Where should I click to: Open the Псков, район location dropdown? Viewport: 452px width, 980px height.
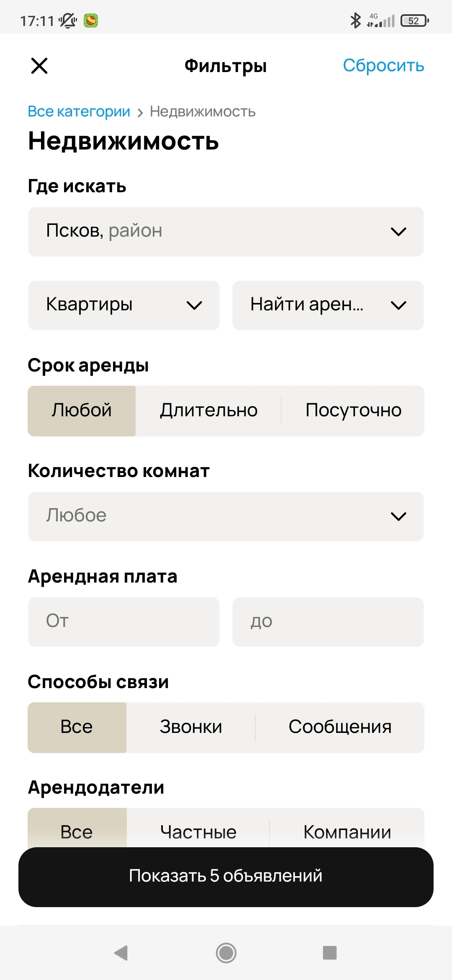[x=226, y=232]
